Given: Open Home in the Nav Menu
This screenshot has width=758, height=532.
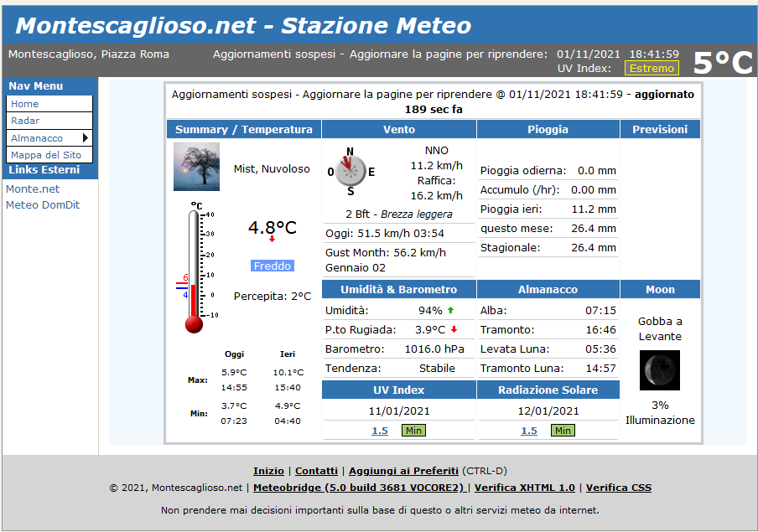Looking at the screenshot, I should coord(25,104).
